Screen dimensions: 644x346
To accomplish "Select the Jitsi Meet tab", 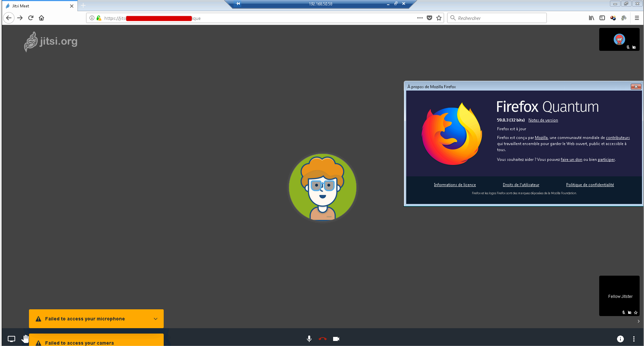I will coord(40,6).
